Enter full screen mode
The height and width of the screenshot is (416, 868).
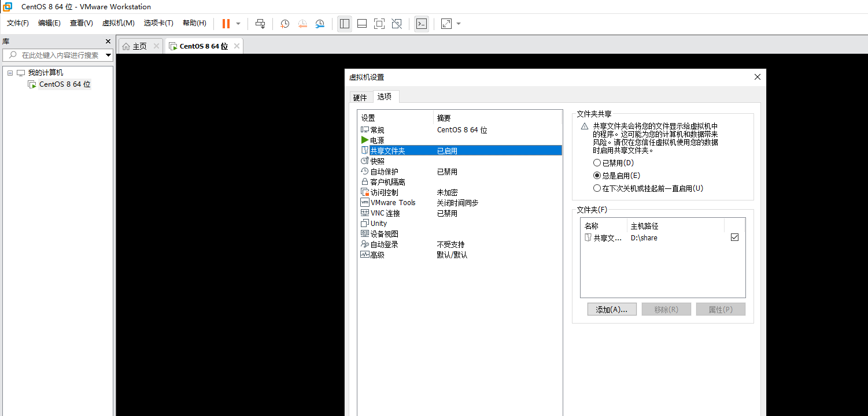379,24
